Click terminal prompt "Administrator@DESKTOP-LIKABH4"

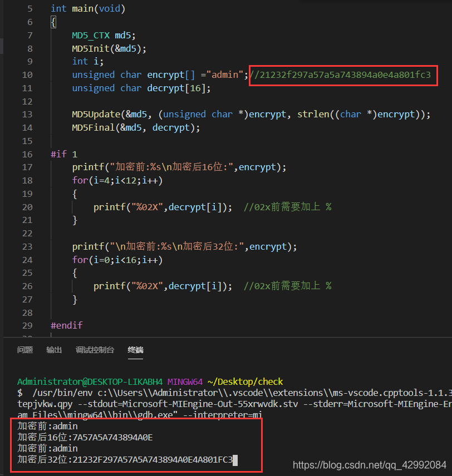pos(90,381)
